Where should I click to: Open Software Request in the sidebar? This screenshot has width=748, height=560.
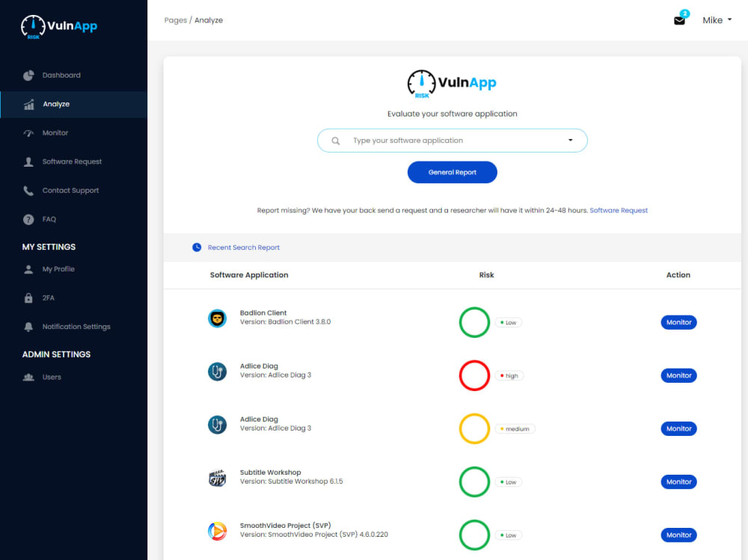pos(73,161)
